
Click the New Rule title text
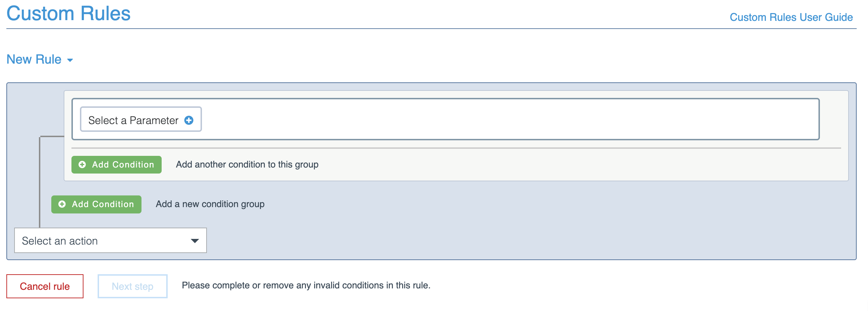[x=34, y=59]
